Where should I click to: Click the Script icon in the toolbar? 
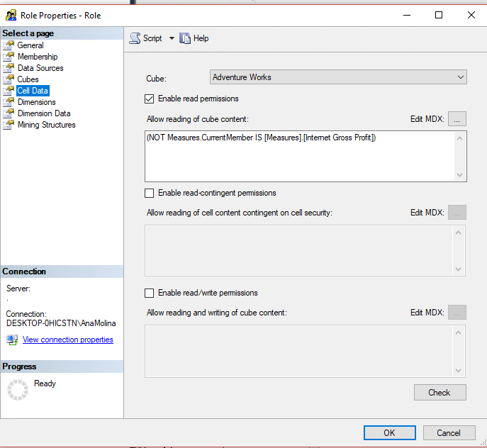pos(135,38)
